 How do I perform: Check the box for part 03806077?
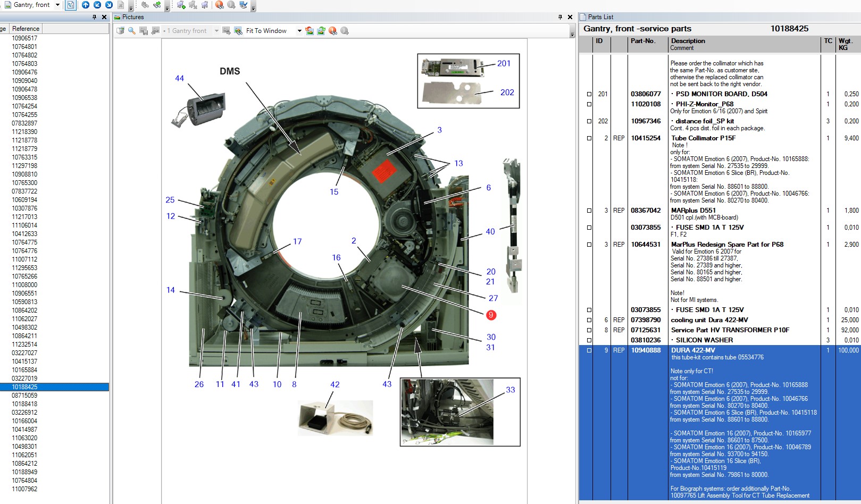(589, 94)
